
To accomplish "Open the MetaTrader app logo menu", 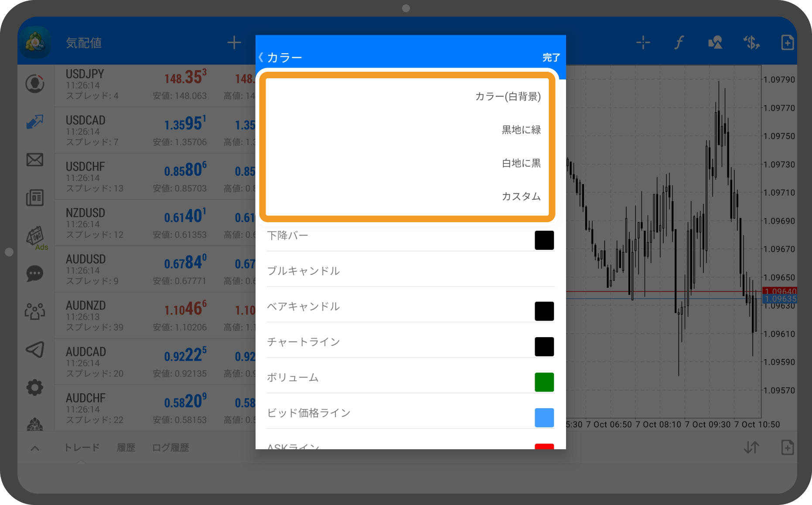I will [x=36, y=42].
